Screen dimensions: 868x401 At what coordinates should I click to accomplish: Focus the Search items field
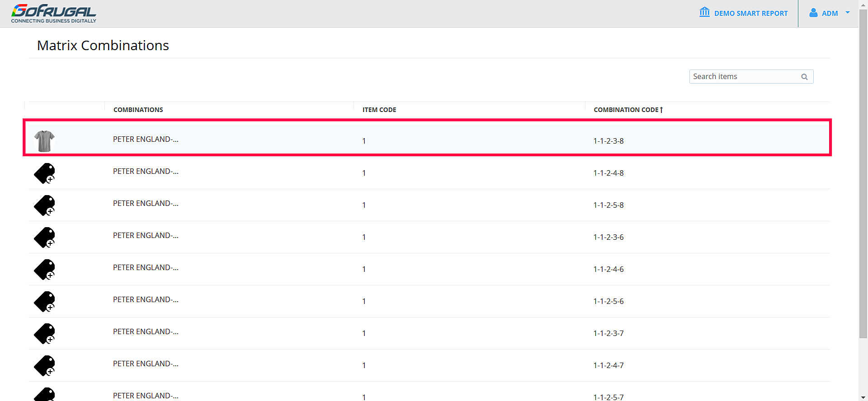tap(751, 77)
